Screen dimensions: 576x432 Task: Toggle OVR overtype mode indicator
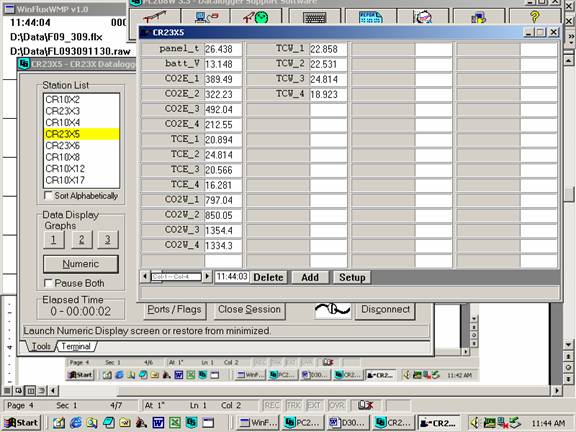click(336, 405)
